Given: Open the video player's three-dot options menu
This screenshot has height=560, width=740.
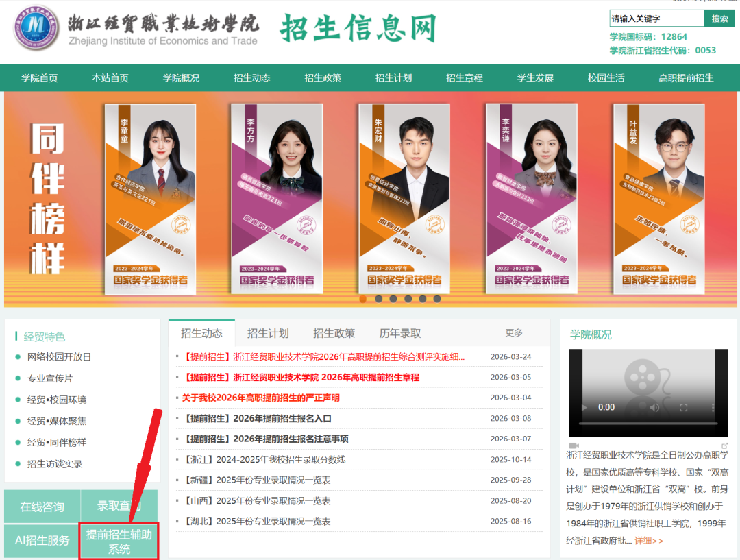Looking at the screenshot, I should pyautogui.click(x=711, y=407).
